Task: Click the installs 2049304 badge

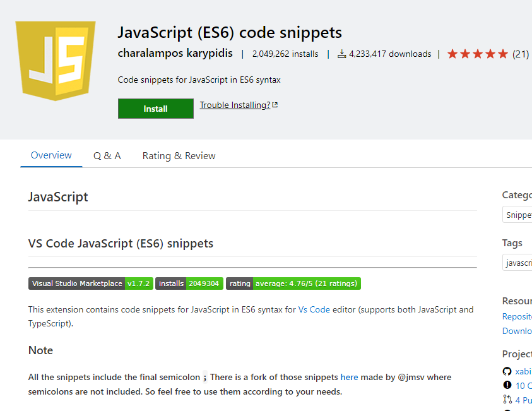Action: [189, 283]
